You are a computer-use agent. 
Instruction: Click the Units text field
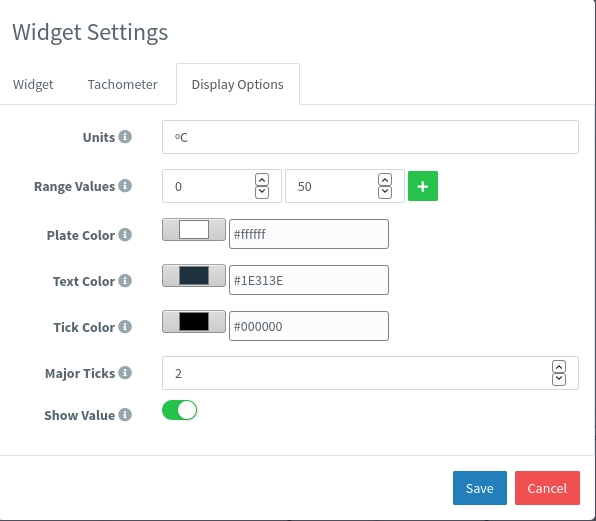coord(370,137)
